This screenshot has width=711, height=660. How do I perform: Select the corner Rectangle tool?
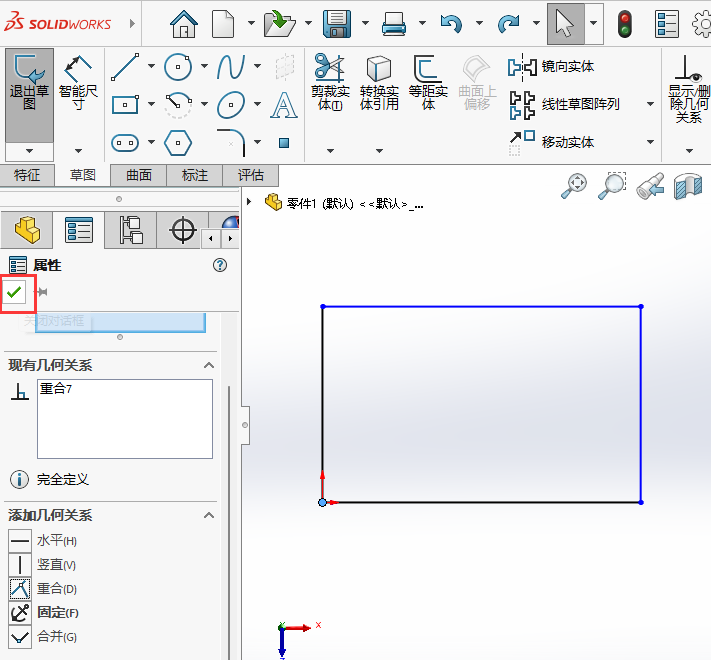pyautogui.click(x=125, y=105)
